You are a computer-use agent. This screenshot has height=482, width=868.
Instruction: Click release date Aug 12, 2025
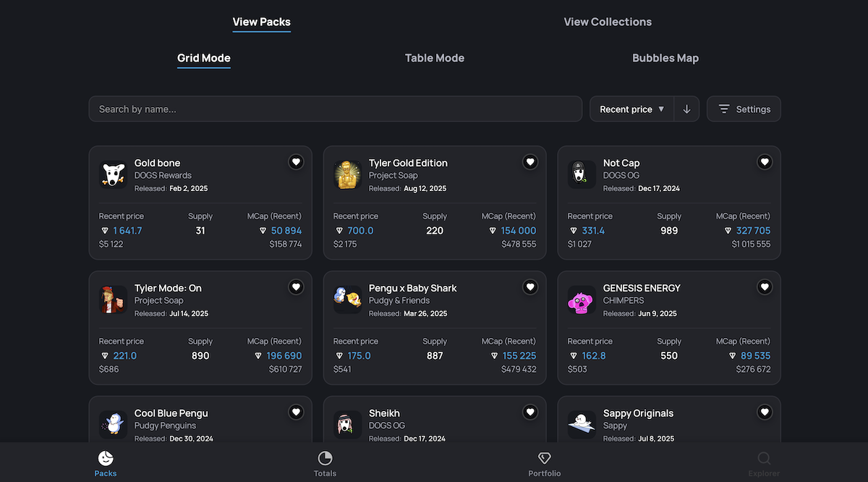425,188
